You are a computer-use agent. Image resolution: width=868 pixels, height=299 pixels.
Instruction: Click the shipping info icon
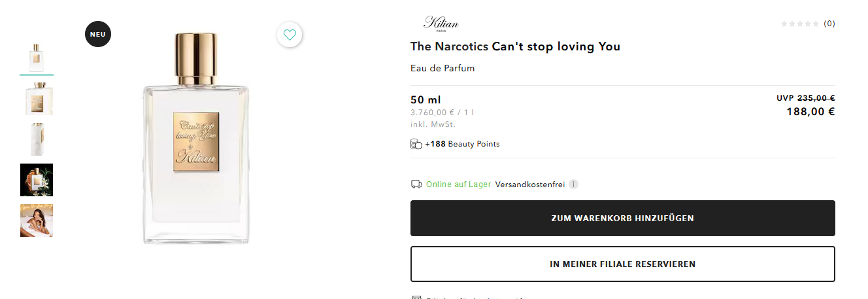click(573, 185)
